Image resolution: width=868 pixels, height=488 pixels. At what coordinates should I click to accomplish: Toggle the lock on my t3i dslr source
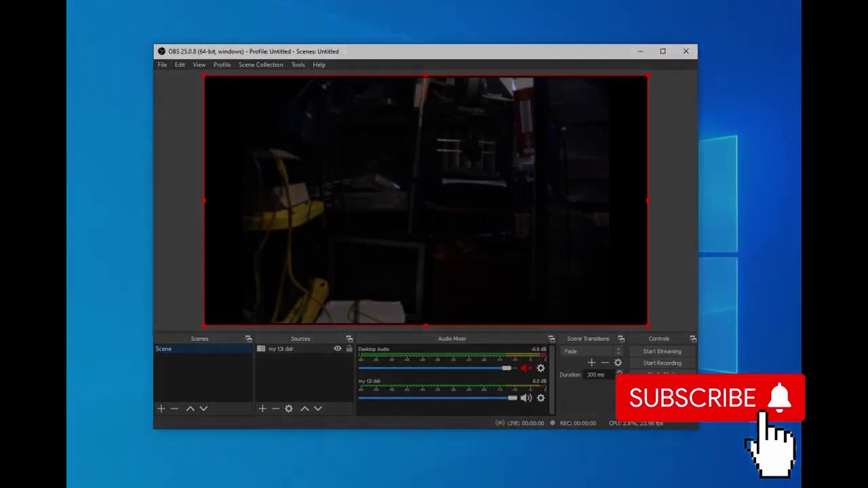[x=349, y=349]
